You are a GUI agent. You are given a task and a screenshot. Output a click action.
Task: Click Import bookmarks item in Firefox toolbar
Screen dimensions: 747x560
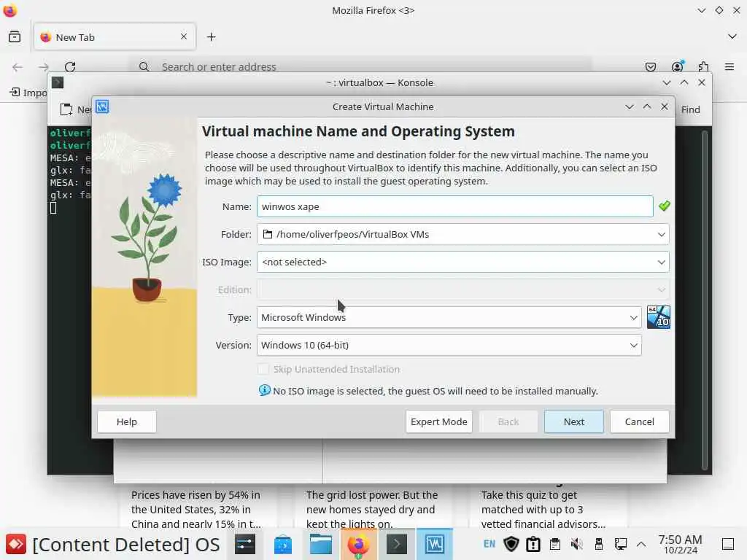coord(28,93)
